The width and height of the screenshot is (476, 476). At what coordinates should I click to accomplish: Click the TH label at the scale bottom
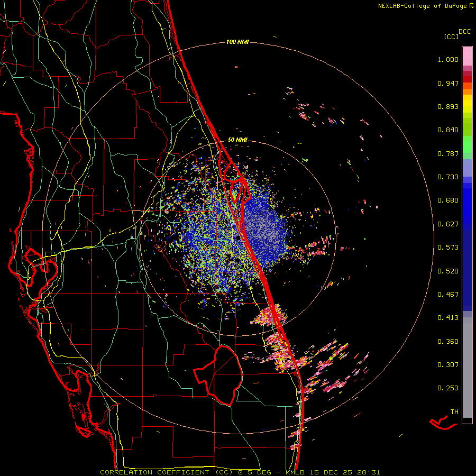point(454,412)
